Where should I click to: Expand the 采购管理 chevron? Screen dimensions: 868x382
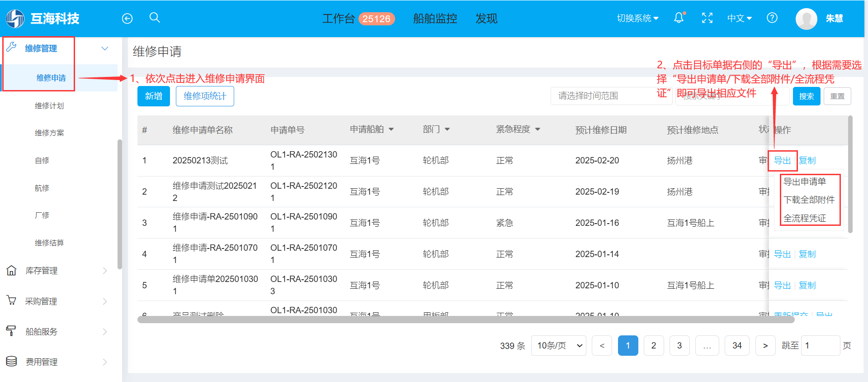[x=105, y=301]
